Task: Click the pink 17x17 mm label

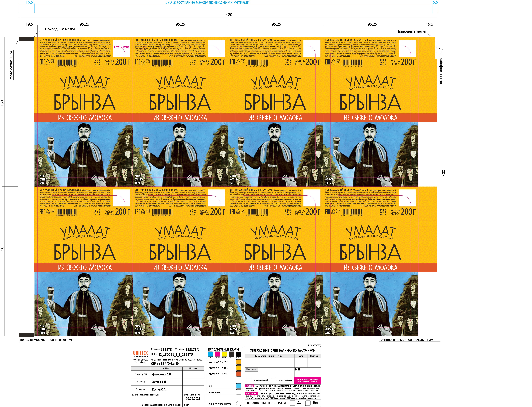Action: (121, 47)
